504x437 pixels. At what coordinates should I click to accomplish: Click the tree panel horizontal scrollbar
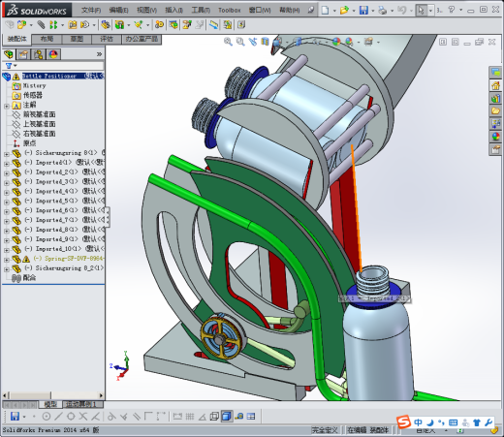tap(53, 395)
